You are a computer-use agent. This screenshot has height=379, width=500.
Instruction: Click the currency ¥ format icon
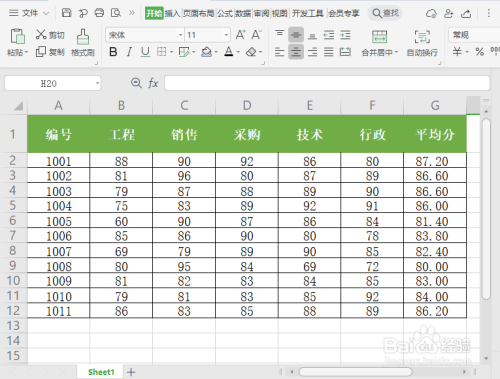click(457, 52)
